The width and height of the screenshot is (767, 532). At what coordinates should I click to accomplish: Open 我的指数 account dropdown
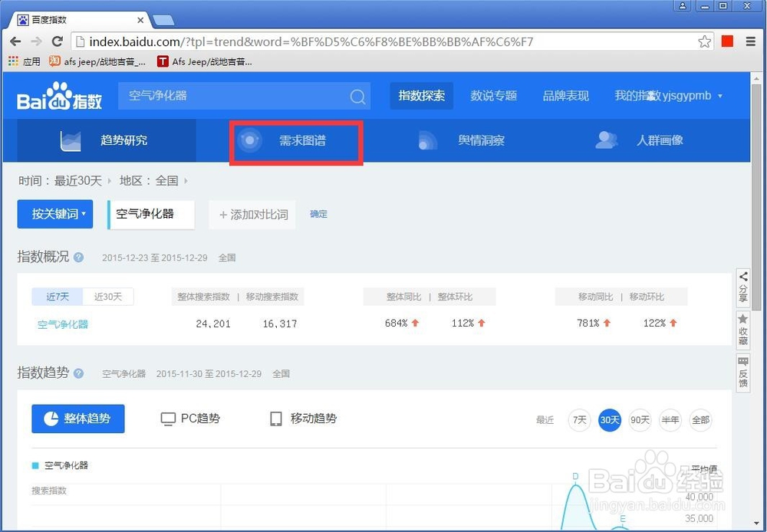[x=668, y=96]
